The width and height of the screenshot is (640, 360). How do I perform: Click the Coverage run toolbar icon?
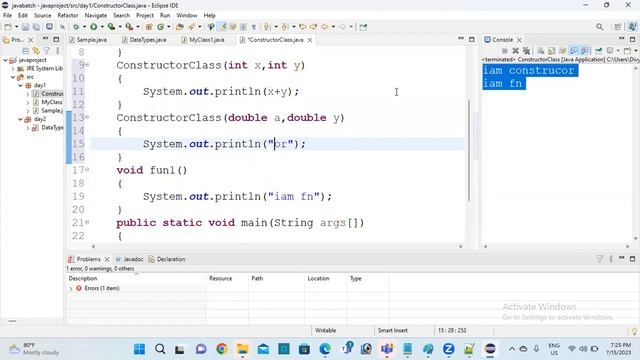(111, 27)
